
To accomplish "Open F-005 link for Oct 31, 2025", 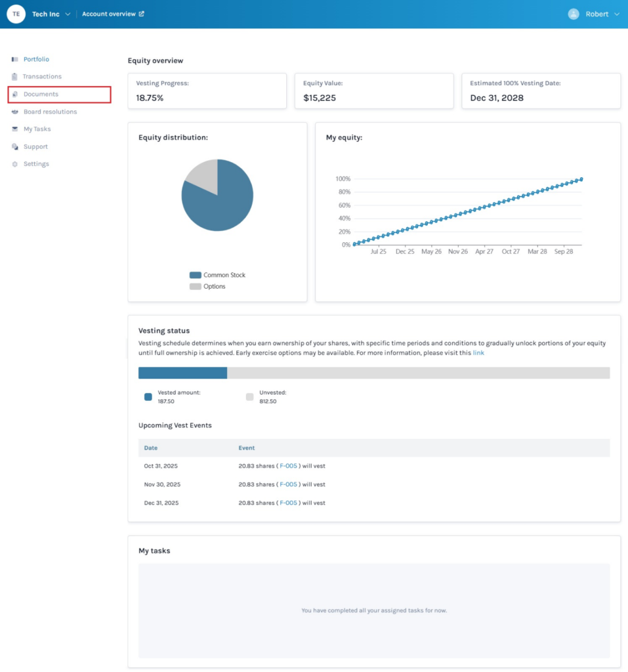I will pos(288,466).
